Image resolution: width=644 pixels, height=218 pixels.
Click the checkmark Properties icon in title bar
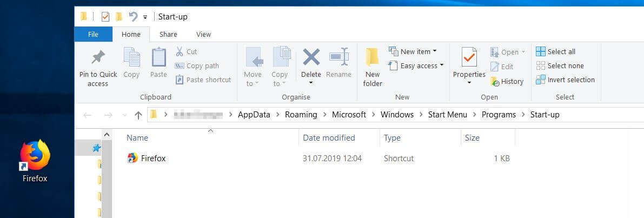tap(105, 16)
